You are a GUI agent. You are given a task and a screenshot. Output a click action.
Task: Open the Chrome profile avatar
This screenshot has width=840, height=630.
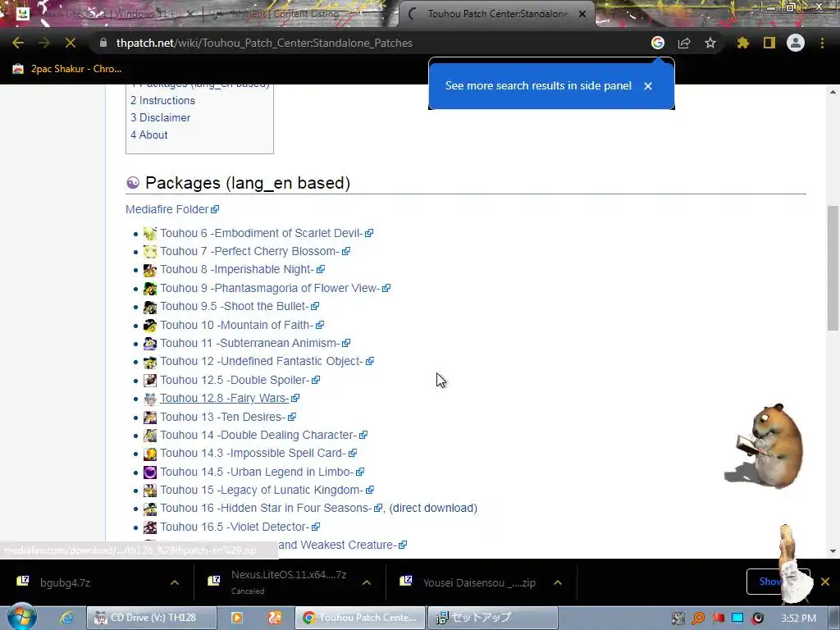point(796,43)
